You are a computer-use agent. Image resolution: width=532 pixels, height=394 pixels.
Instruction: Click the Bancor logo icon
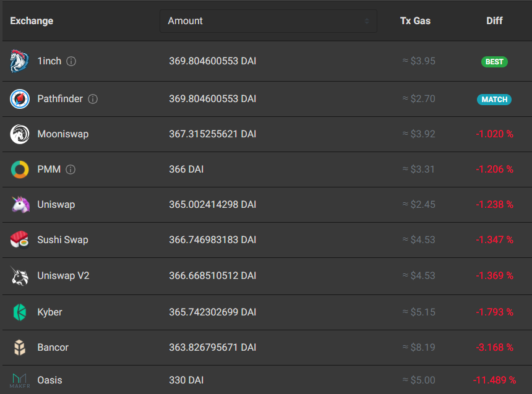coord(20,348)
